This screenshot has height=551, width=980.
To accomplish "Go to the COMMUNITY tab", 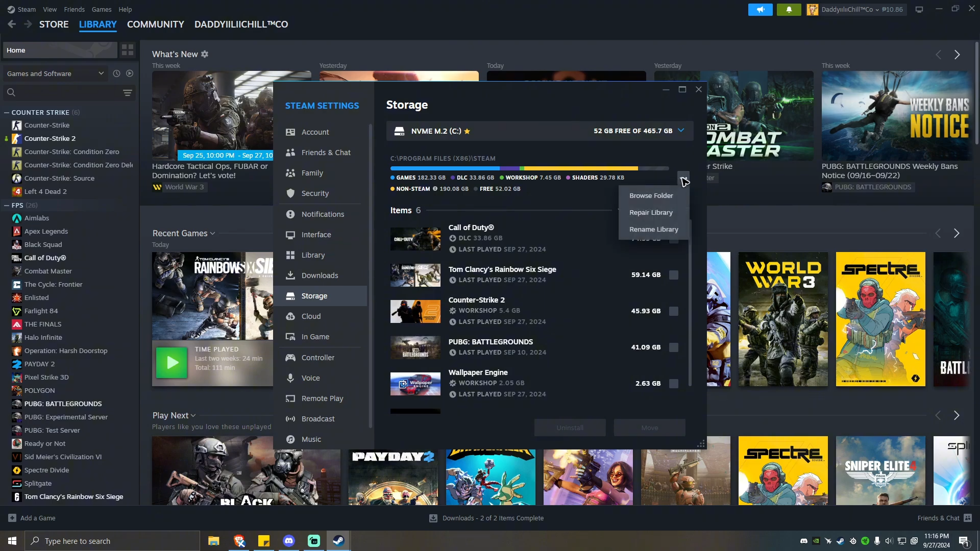I will click(156, 24).
